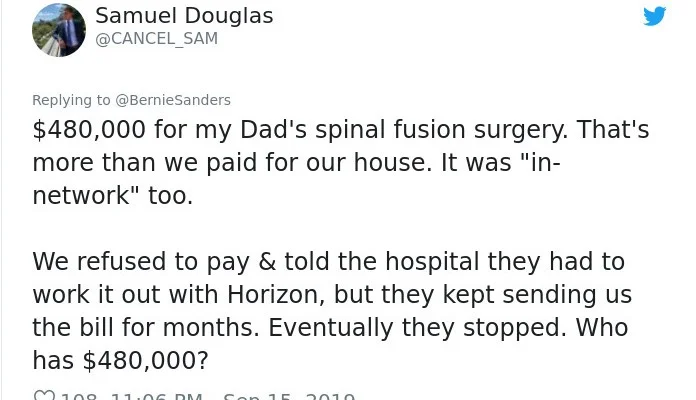Click the "Replying to" label
696x400 pixels.
pyautogui.click(x=72, y=100)
